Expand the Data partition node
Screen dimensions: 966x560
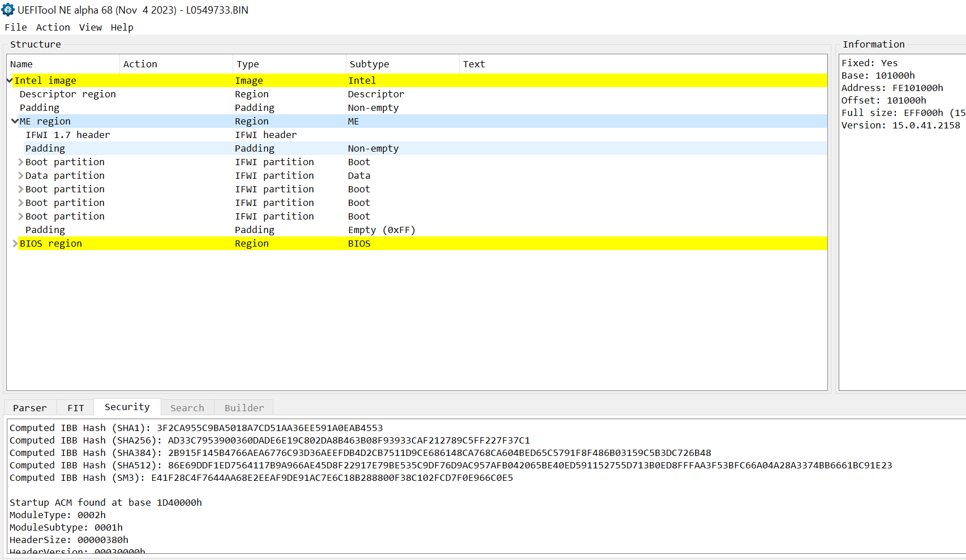(21, 175)
